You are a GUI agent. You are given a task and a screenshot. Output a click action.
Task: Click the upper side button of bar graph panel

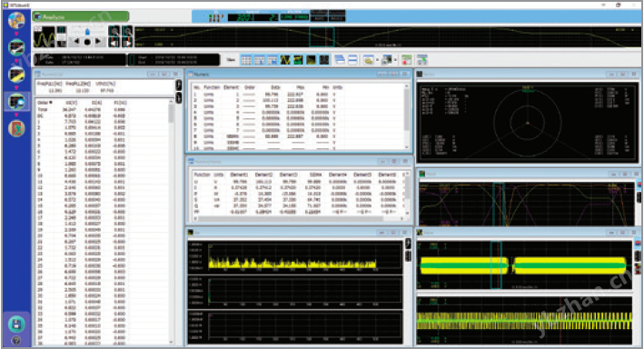click(x=408, y=244)
